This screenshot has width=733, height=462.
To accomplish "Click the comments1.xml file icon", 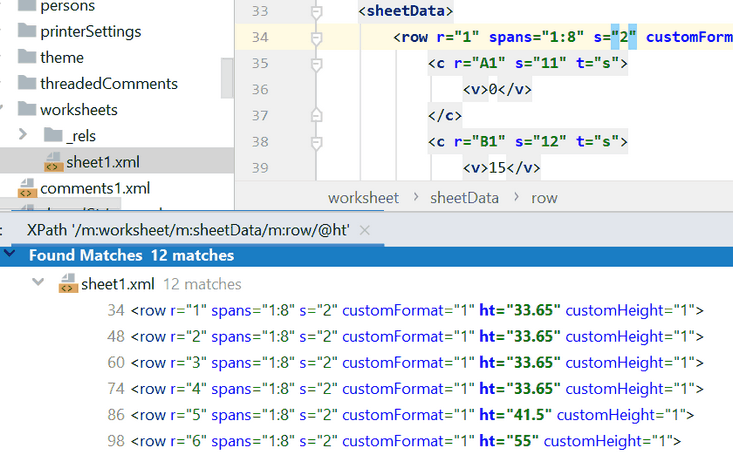I will [27, 188].
